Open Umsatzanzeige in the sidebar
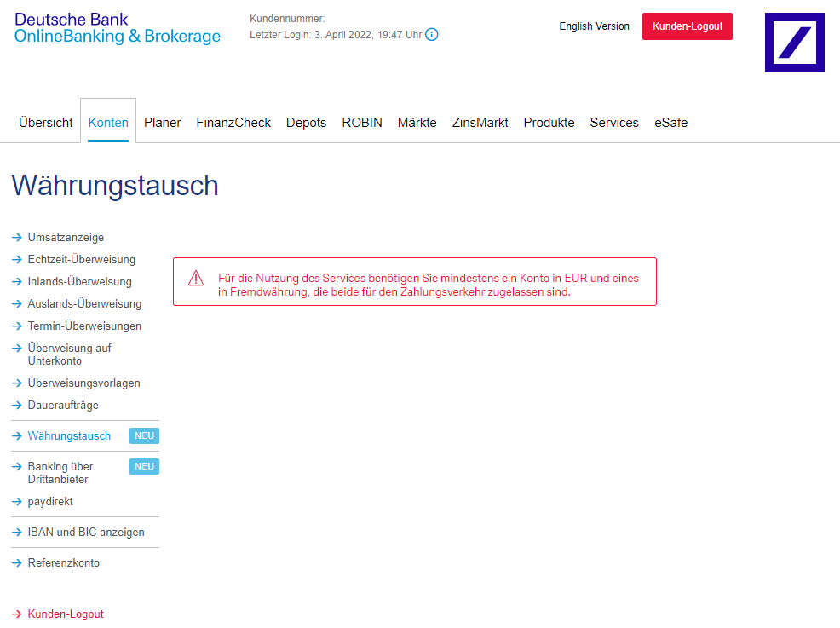Image resolution: width=840 pixels, height=628 pixels. coord(66,238)
